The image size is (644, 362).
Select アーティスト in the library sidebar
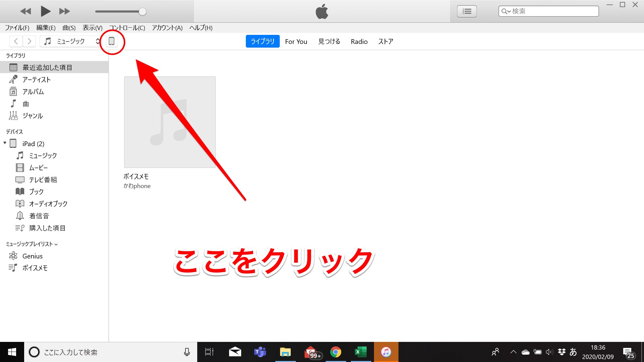coord(54,79)
